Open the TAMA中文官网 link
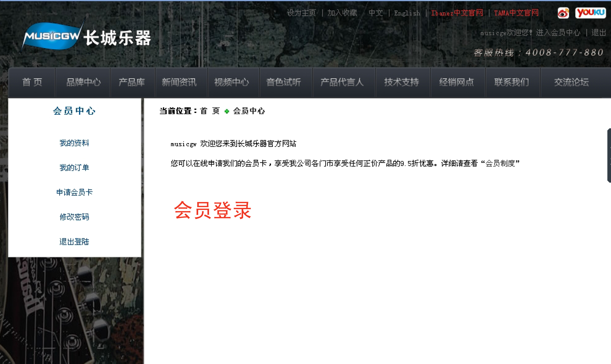 click(516, 13)
